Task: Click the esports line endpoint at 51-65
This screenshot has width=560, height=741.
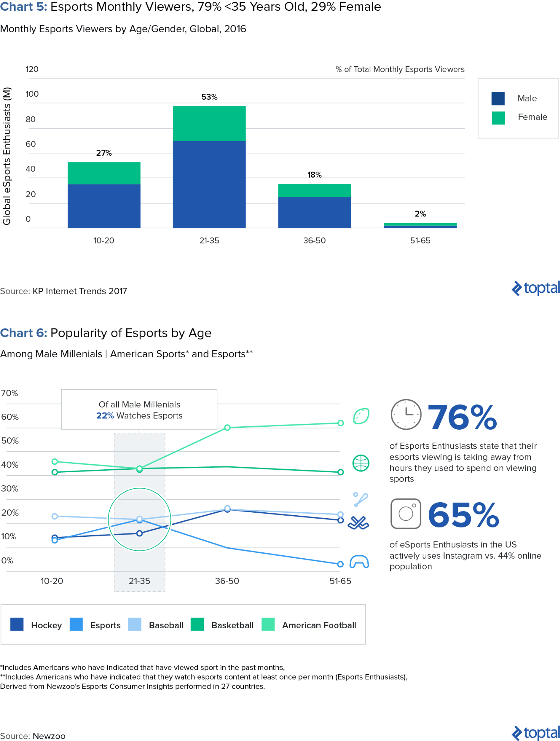Action: [340, 564]
